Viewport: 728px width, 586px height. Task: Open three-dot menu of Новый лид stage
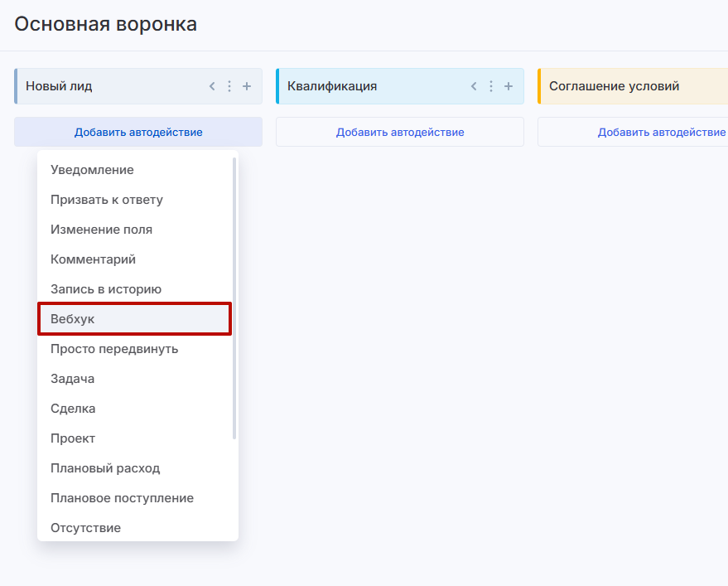coord(229,86)
